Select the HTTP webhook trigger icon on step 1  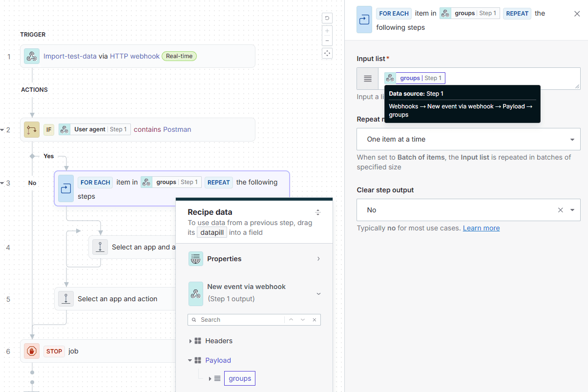(31, 56)
